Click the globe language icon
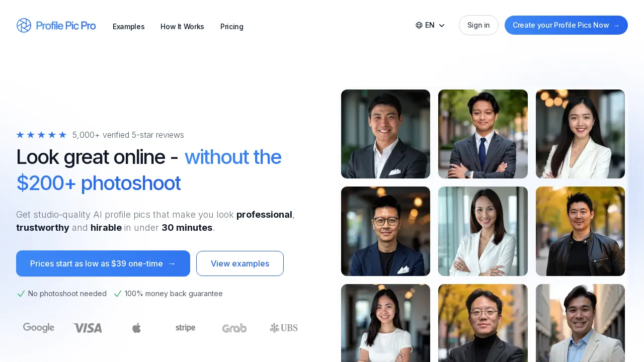Image resolution: width=644 pixels, height=362 pixels. [419, 25]
